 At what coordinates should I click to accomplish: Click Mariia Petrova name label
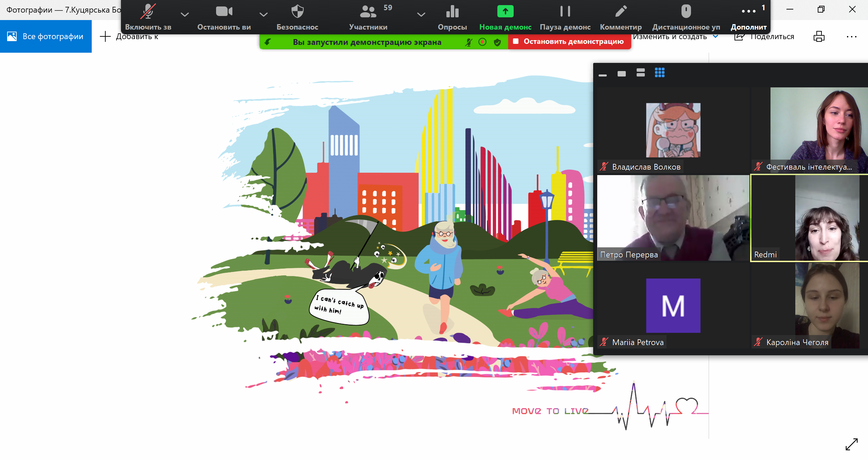(638, 342)
